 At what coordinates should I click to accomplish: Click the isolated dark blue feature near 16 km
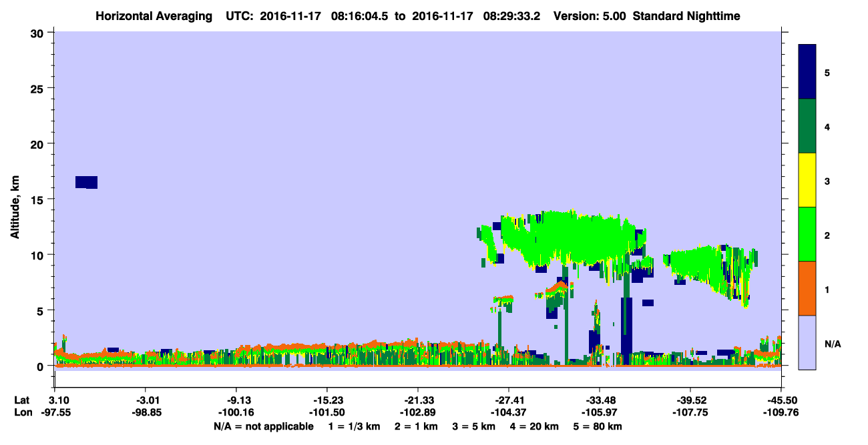coord(87,182)
